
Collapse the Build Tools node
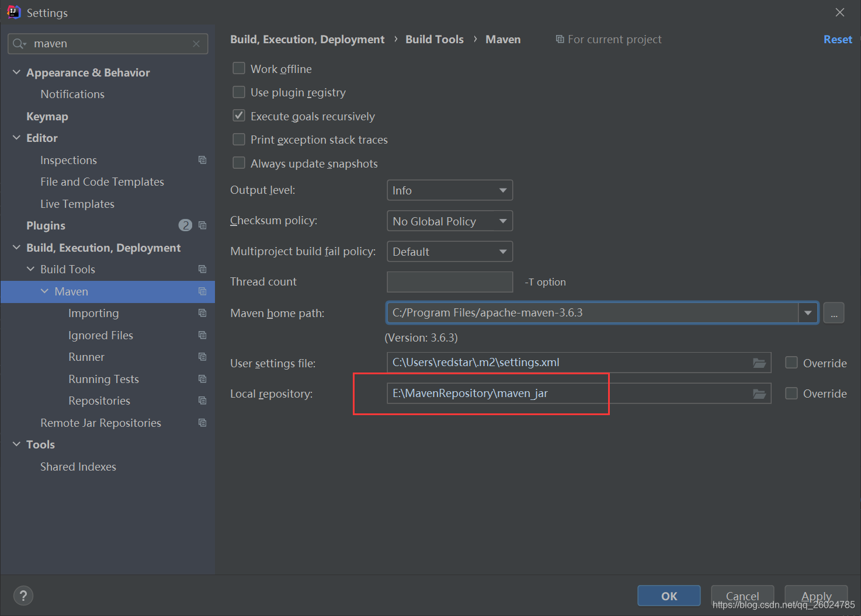(30, 269)
